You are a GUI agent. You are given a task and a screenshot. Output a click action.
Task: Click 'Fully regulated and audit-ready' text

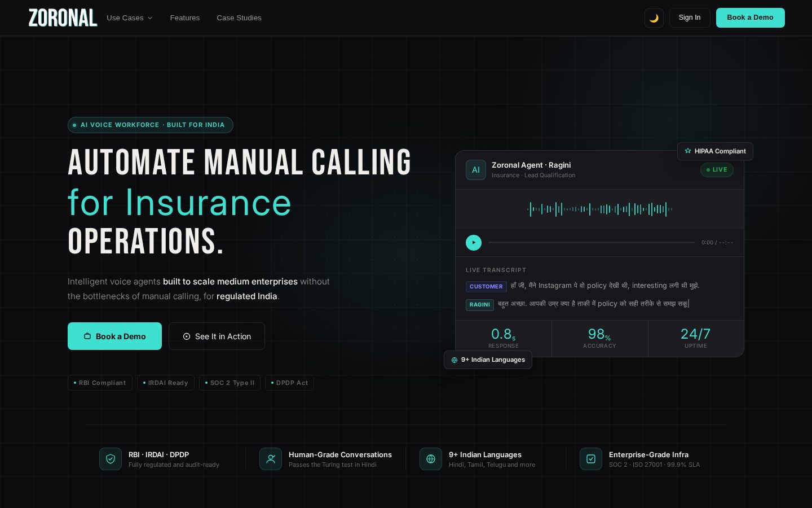174,465
